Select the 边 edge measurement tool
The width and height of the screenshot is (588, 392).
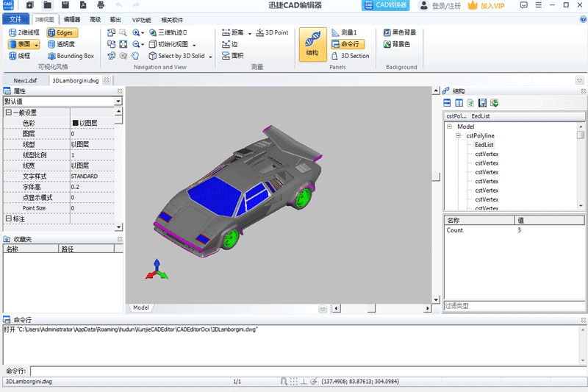pos(230,44)
